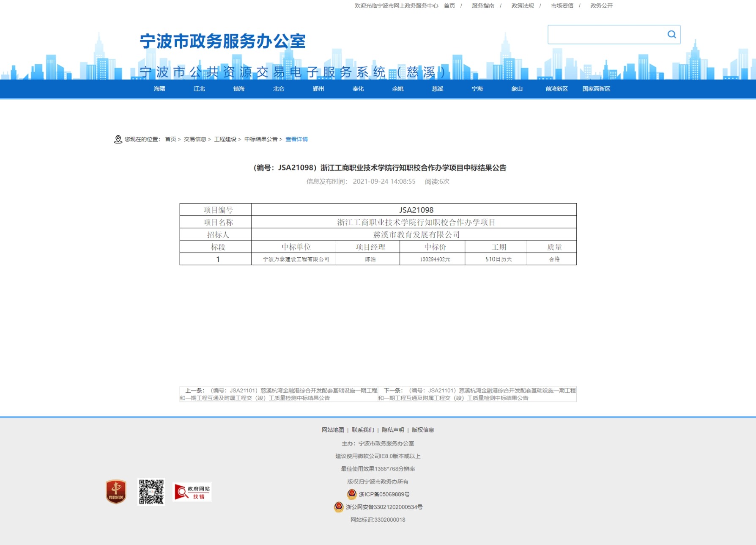This screenshot has height=545, width=756.
Task: Navigate to 交易信息 in breadcrumb
Action: 195,139
